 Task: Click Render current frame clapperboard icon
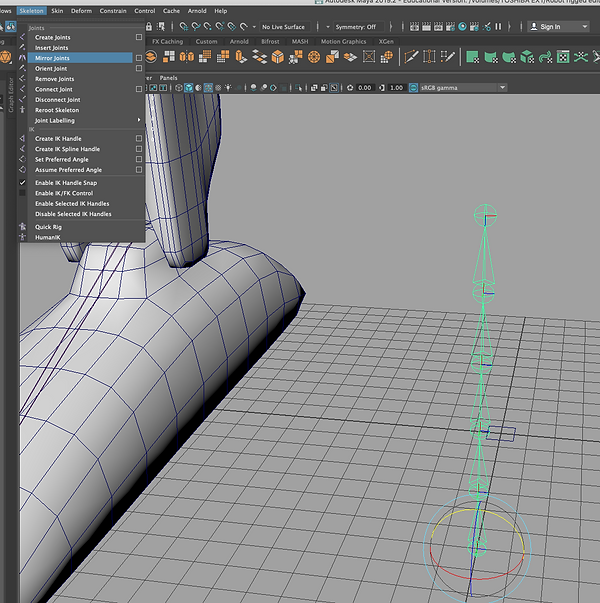pyautogui.click(x=427, y=27)
